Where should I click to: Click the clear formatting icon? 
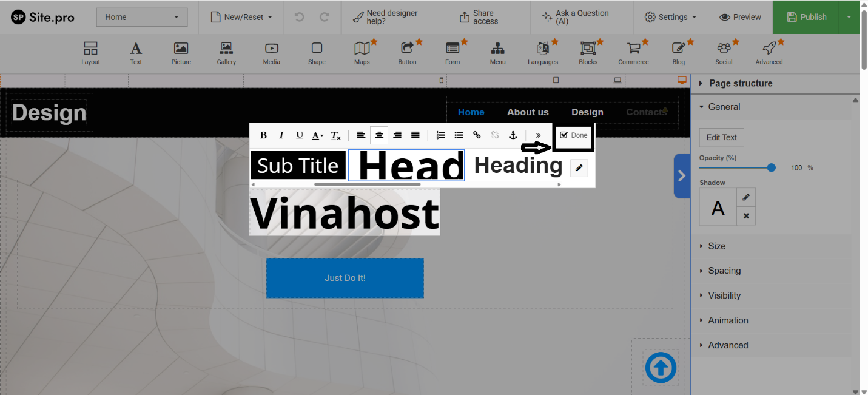pos(335,135)
